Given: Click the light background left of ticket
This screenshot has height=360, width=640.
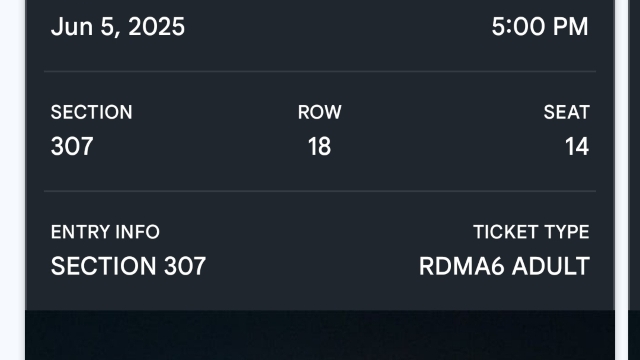Looking at the screenshot, I should (x=12, y=180).
